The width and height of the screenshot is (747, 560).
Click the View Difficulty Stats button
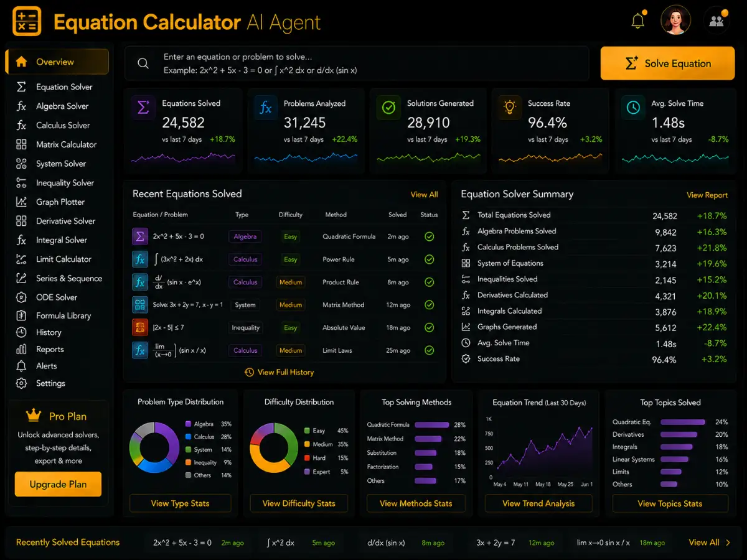[x=299, y=503]
